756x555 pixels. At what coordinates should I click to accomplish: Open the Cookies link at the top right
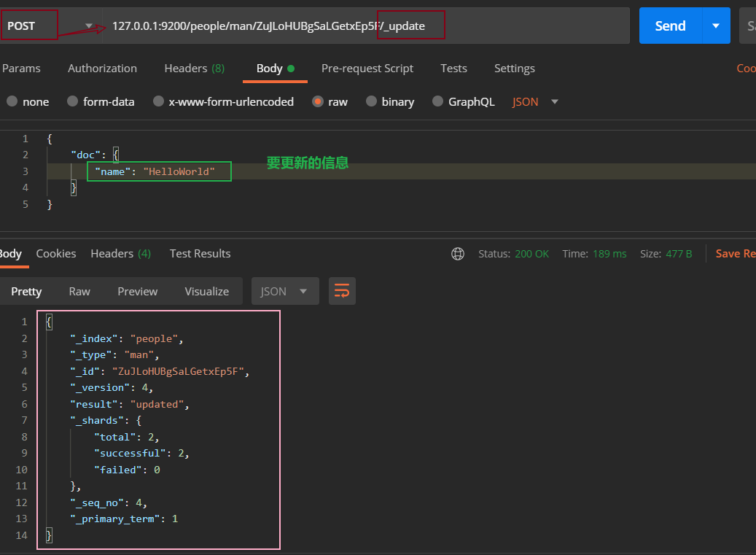[746, 69]
